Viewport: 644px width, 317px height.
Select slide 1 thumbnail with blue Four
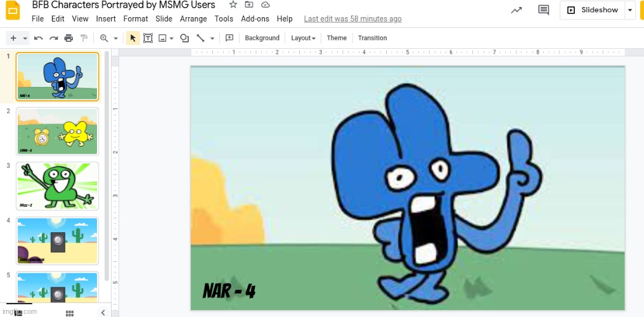coord(58,77)
